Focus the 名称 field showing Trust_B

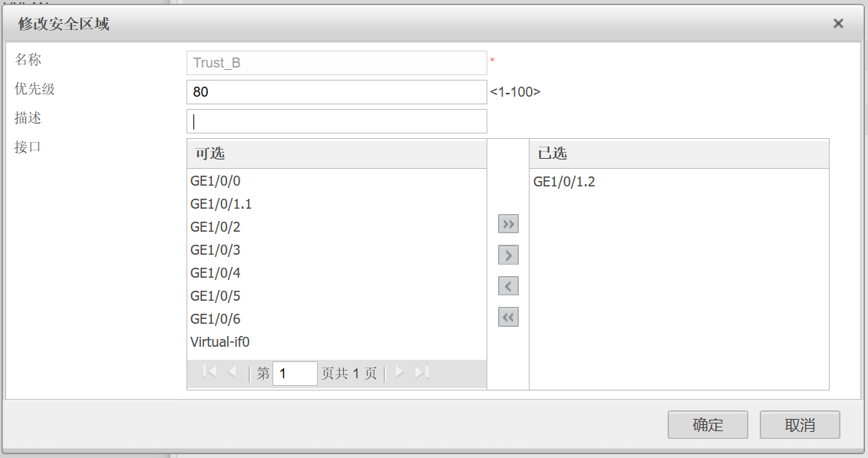click(x=337, y=63)
